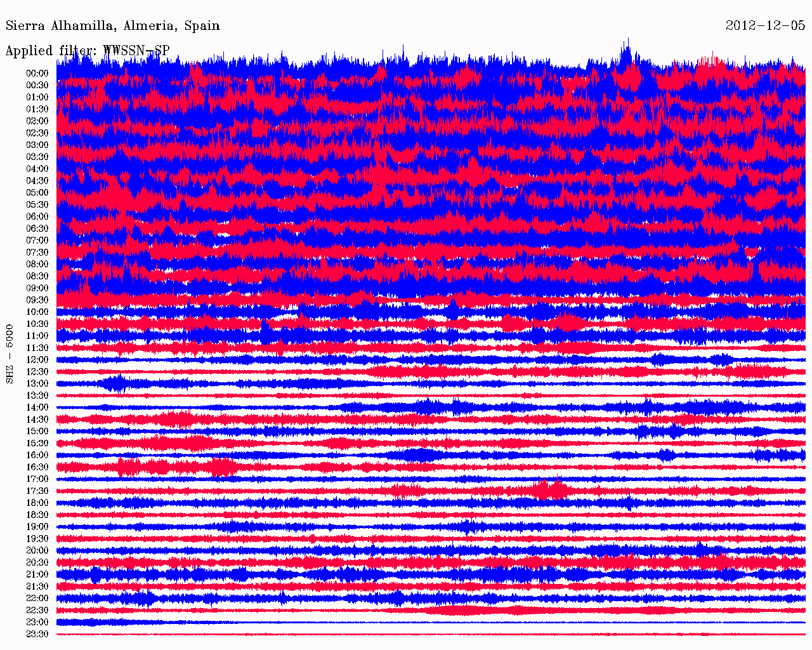Image resolution: width=812 pixels, height=650 pixels.
Task: Click the 14:30 time label
Action: click(37, 420)
